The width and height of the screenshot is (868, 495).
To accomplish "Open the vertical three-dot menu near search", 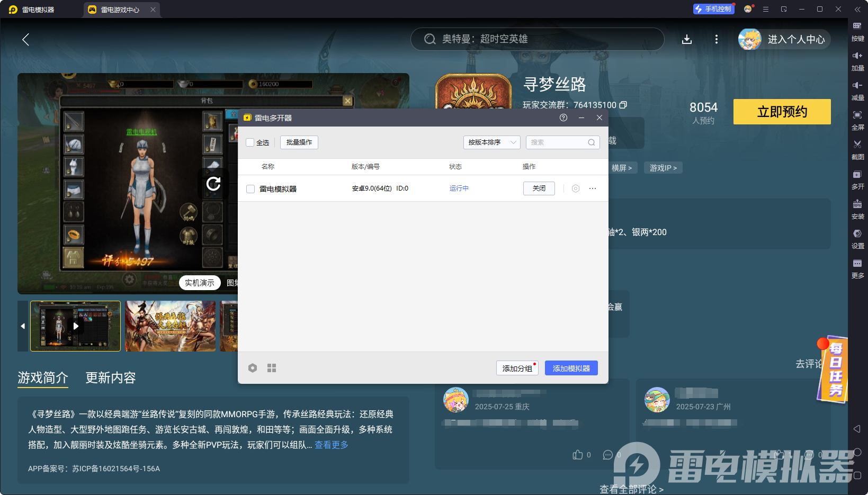I will click(716, 39).
